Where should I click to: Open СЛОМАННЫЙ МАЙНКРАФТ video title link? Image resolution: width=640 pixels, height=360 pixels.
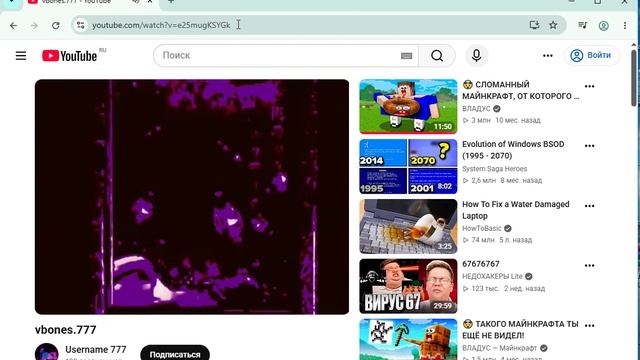click(520, 90)
